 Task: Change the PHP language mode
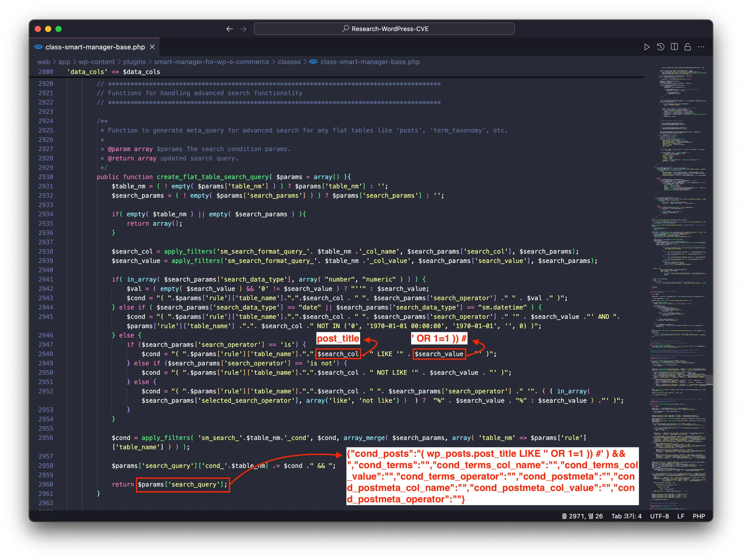699,516
